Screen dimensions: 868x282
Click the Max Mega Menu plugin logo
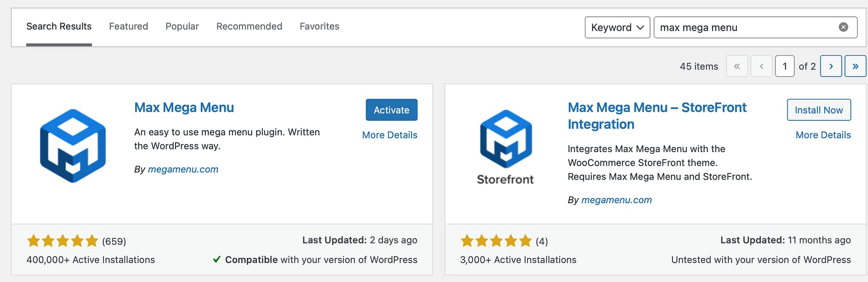pyautogui.click(x=73, y=146)
